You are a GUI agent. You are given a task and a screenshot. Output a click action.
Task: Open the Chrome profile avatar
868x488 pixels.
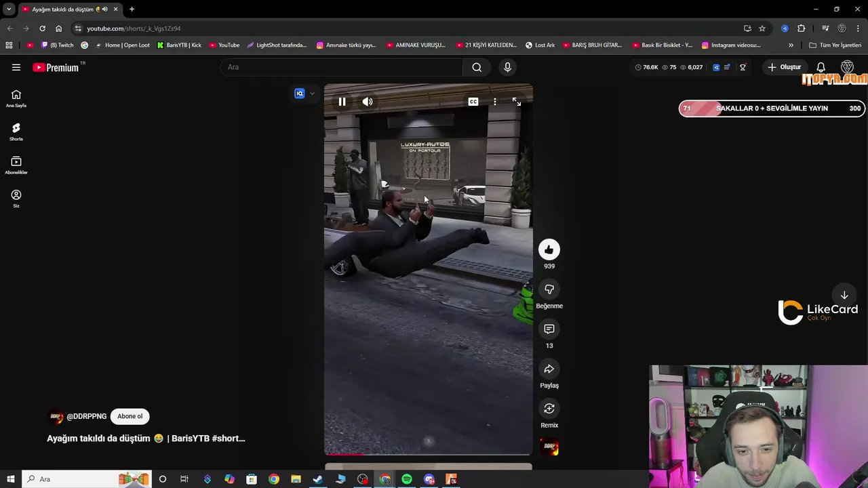click(842, 28)
